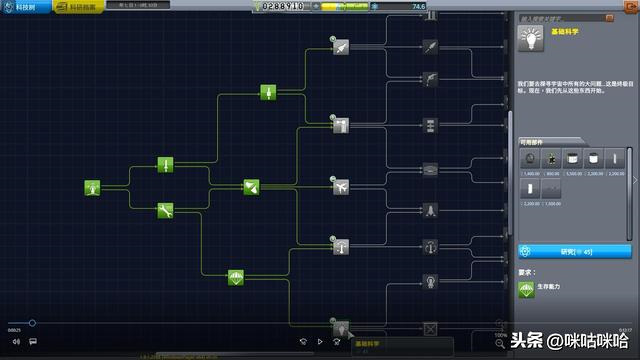Click the search keyword input field

pyautogui.click(x=562, y=18)
